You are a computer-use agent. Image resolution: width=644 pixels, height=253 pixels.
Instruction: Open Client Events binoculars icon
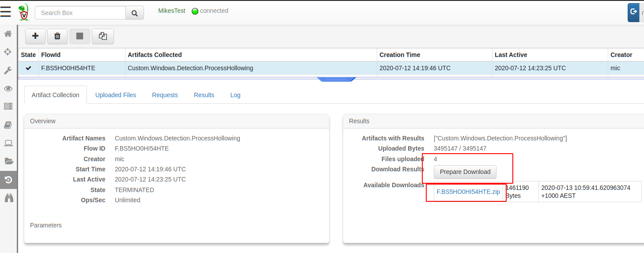click(x=8, y=198)
